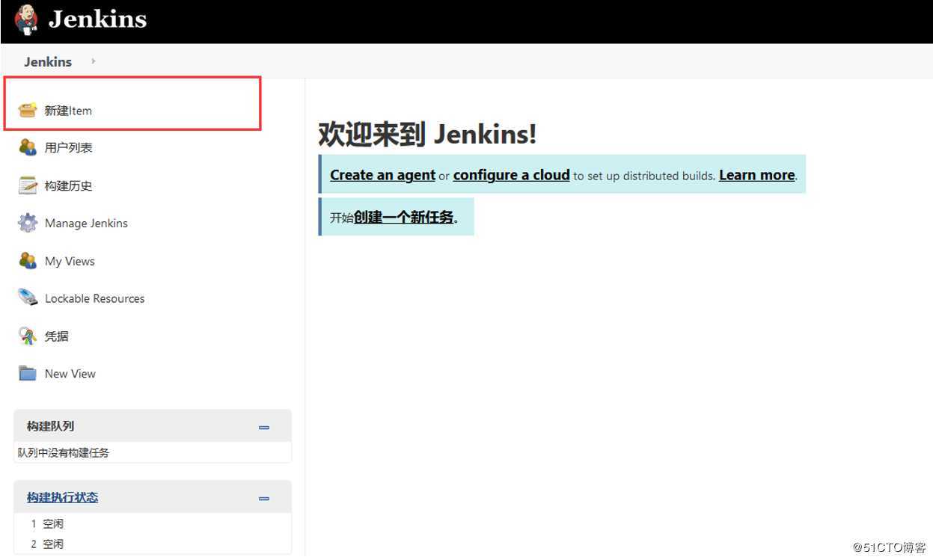Follow the configure a cloud link

click(x=511, y=175)
